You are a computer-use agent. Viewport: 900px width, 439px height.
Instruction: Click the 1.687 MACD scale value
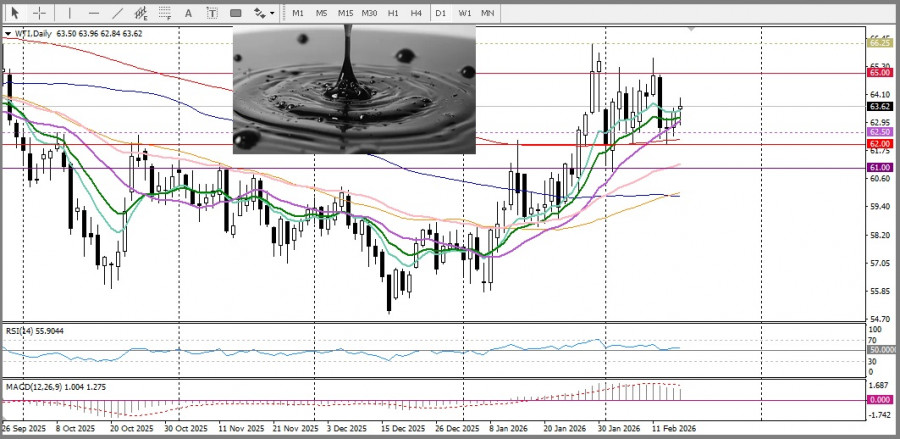pos(880,386)
